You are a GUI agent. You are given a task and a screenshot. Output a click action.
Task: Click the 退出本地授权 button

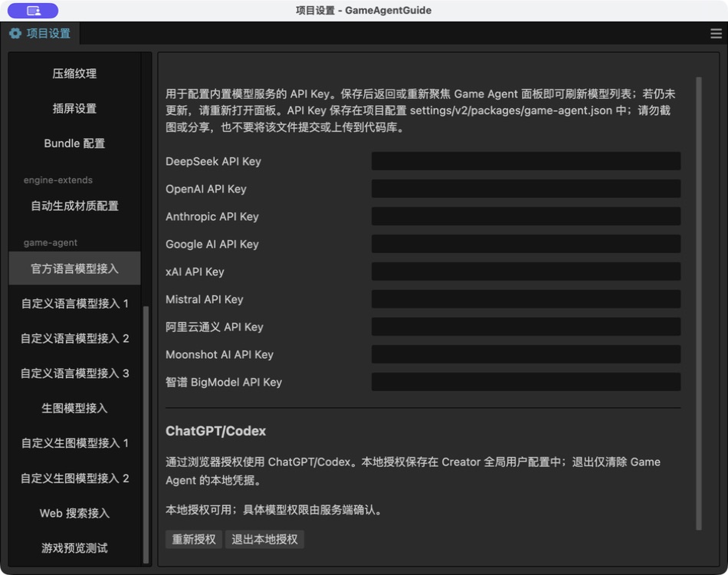pos(264,539)
